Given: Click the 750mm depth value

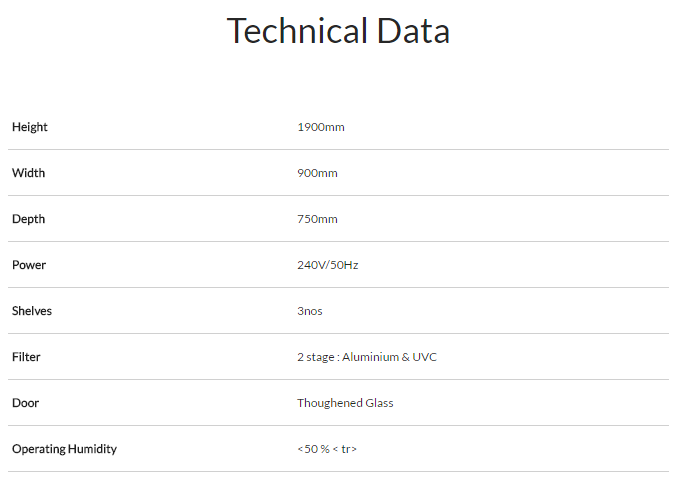Looking at the screenshot, I should coord(317,219).
